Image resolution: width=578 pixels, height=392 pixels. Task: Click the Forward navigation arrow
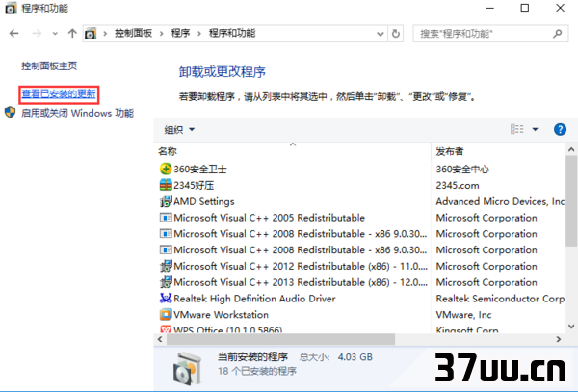tap(37, 34)
